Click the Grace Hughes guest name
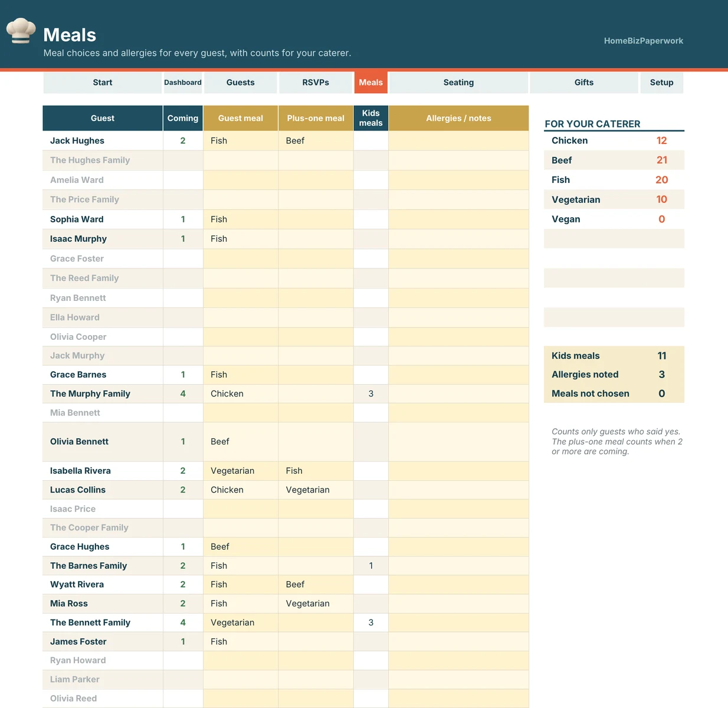728x708 pixels. click(80, 547)
